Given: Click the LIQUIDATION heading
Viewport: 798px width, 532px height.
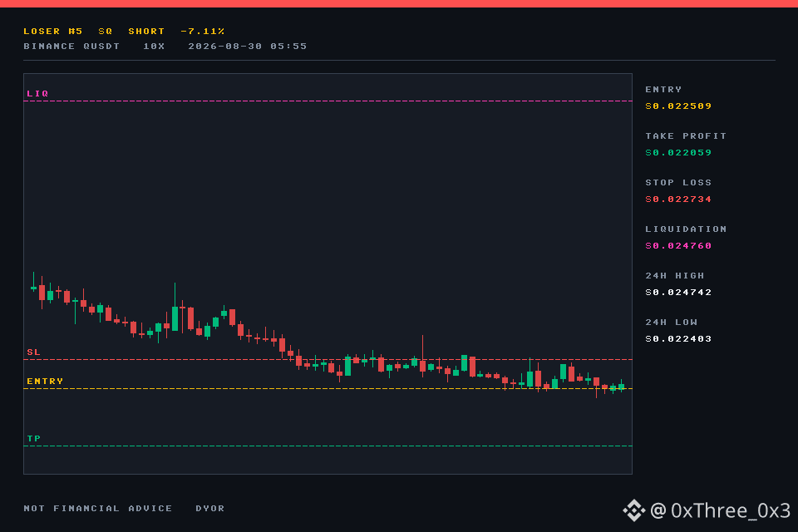Looking at the screenshot, I should (686, 229).
